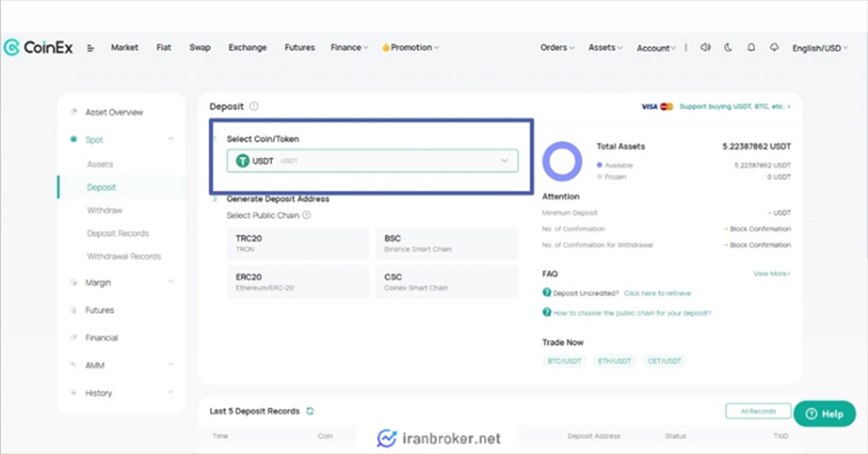Select the BSC Binance Smart Chain
Viewport: 868px width, 454px height.
pyautogui.click(x=447, y=243)
